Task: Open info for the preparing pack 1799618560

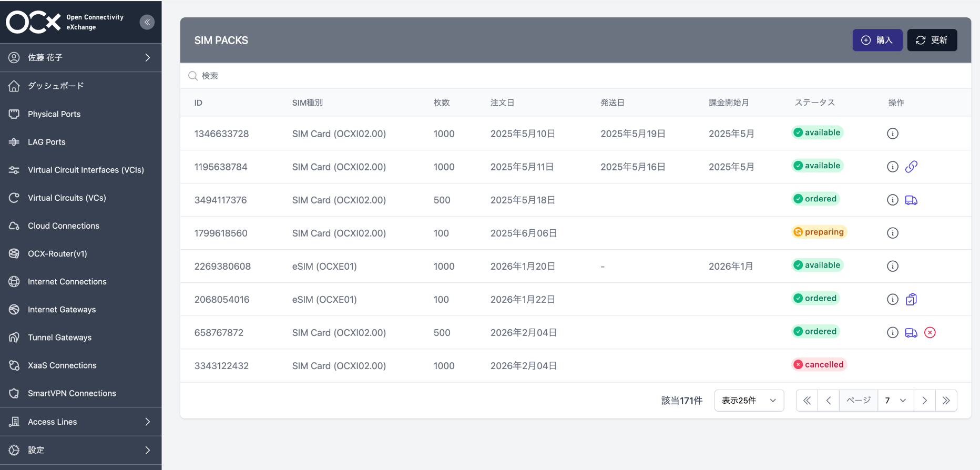Action: pyautogui.click(x=893, y=233)
